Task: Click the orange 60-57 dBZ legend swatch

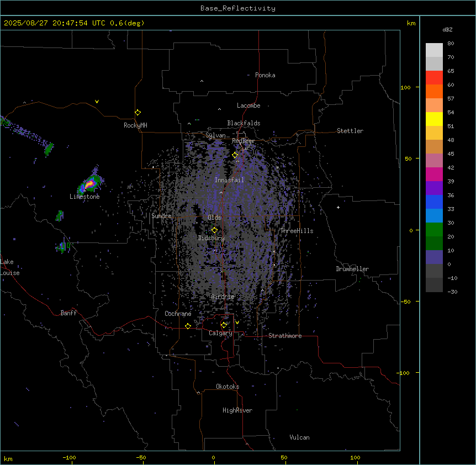Action: coord(434,91)
